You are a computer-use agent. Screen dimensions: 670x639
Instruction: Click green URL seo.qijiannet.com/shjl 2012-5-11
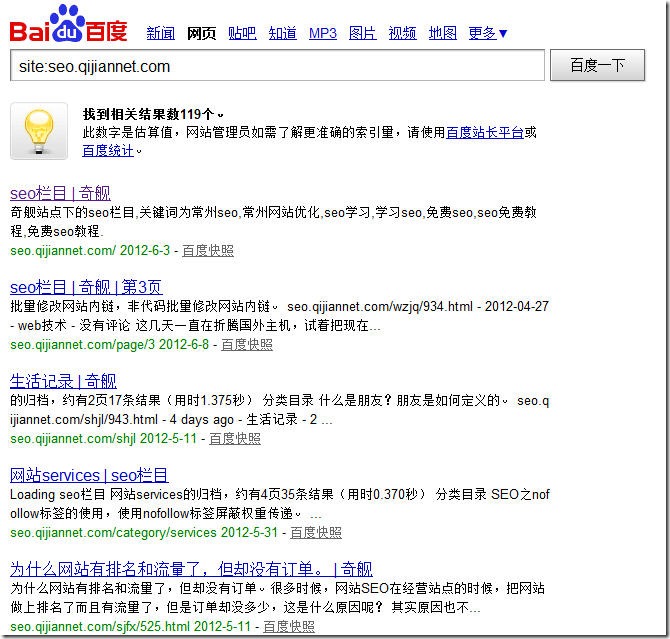point(104,439)
